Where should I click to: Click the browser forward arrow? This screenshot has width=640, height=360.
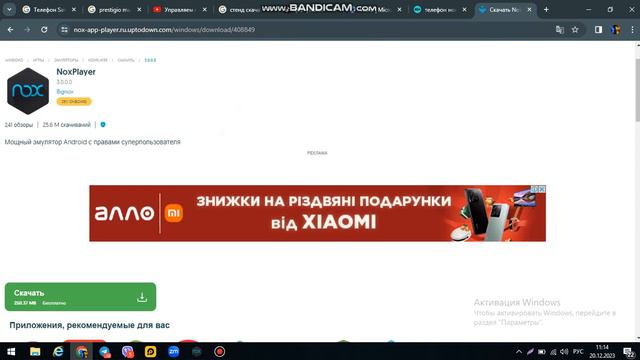click(x=27, y=29)
